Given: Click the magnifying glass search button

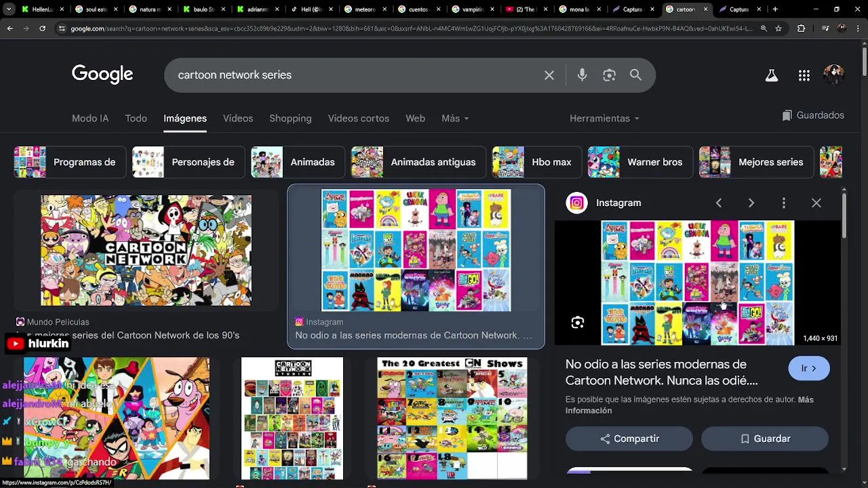Looking at the screenshot, I should tap(635, 75).
